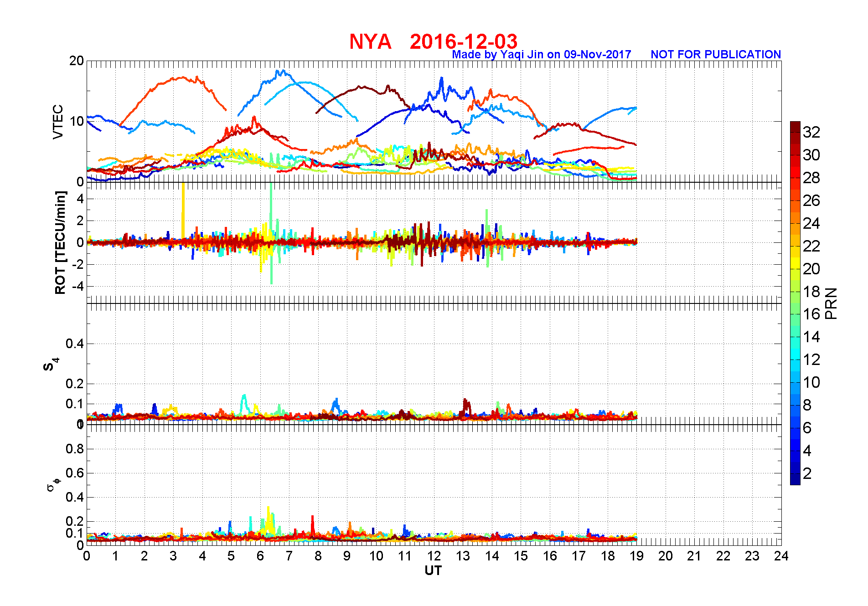Click the colorbar tick label 2
This screenshot has height=606, width=868.
click(x=807, y=473)
